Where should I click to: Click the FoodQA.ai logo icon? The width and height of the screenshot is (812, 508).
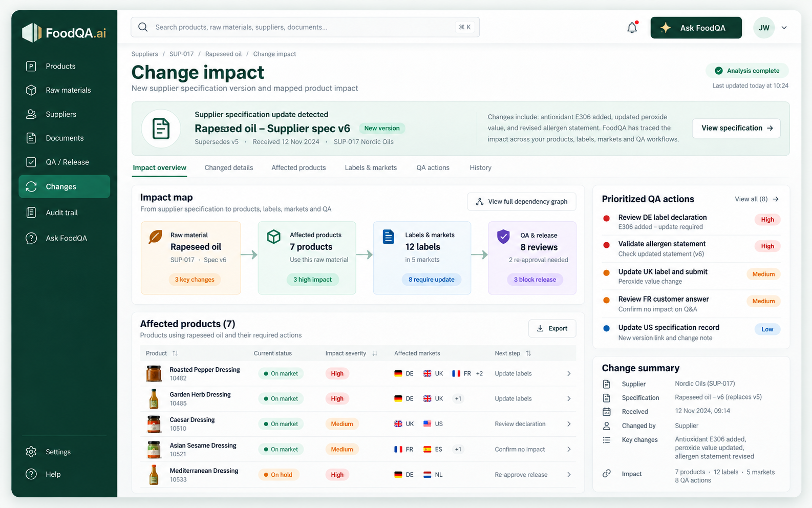(32, 33)
